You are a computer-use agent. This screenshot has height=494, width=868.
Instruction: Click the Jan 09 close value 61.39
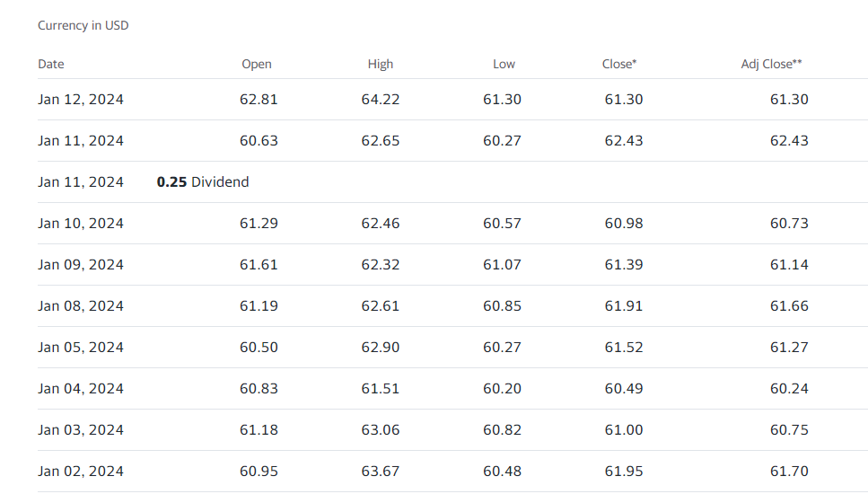click(x=624, y=265)
